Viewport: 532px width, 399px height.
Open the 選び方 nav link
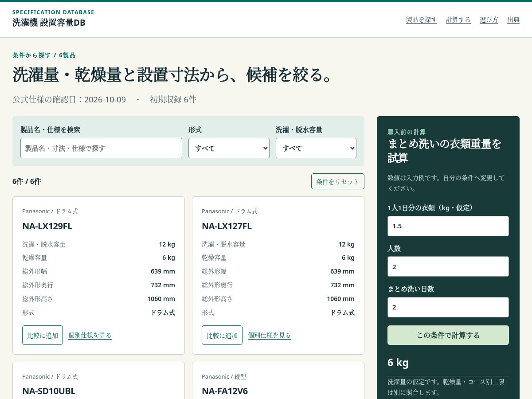tap(489, 20)
